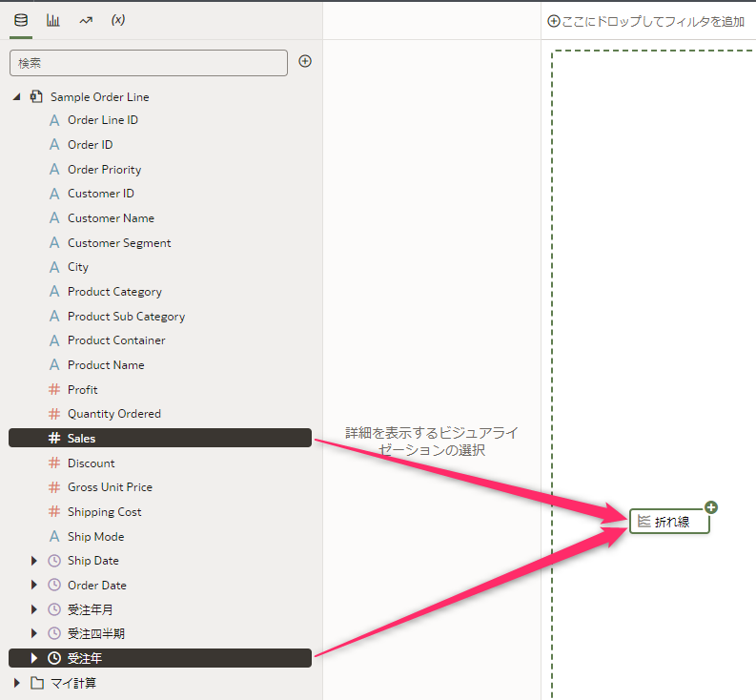Screen dimensions: 756x700
Task: Expand the Ship Date hierarchy
Action: (x=33, y=561)
